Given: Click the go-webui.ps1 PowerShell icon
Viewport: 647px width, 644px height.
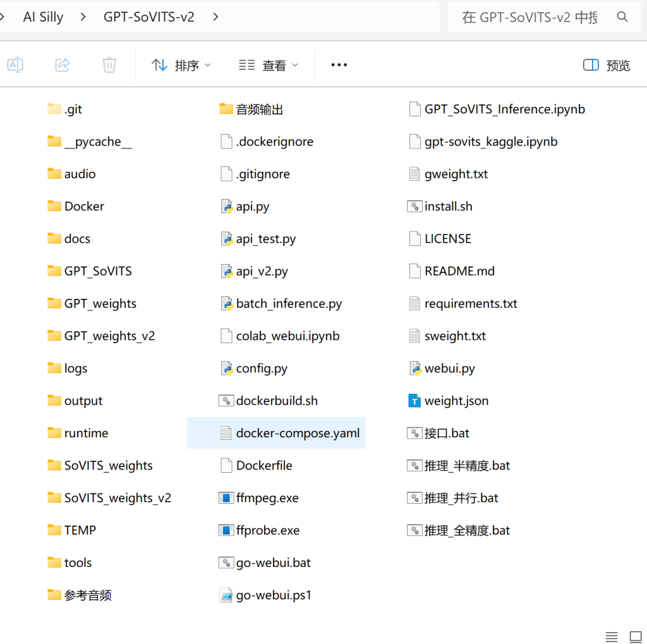Looking at the screenshot, I should (227, 595).
